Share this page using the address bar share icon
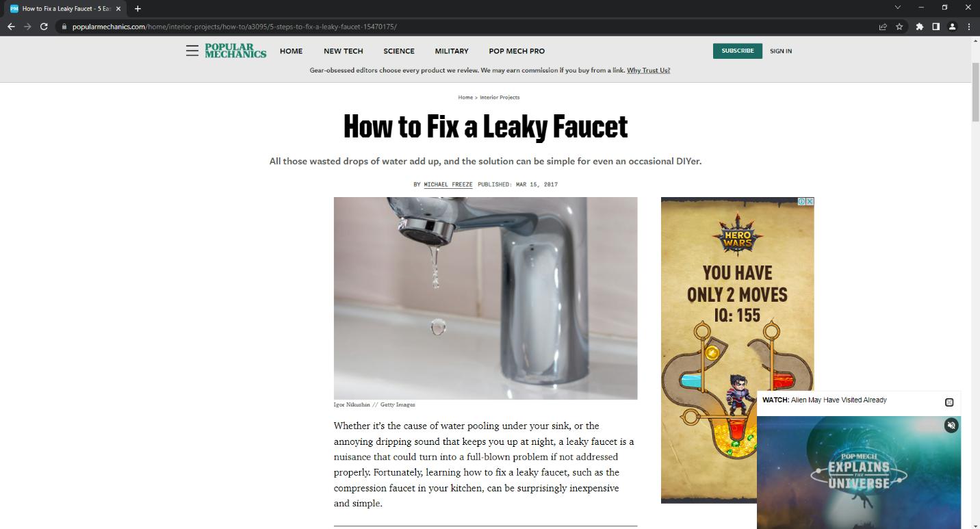The image size is (980, 529). click(883, 27)
